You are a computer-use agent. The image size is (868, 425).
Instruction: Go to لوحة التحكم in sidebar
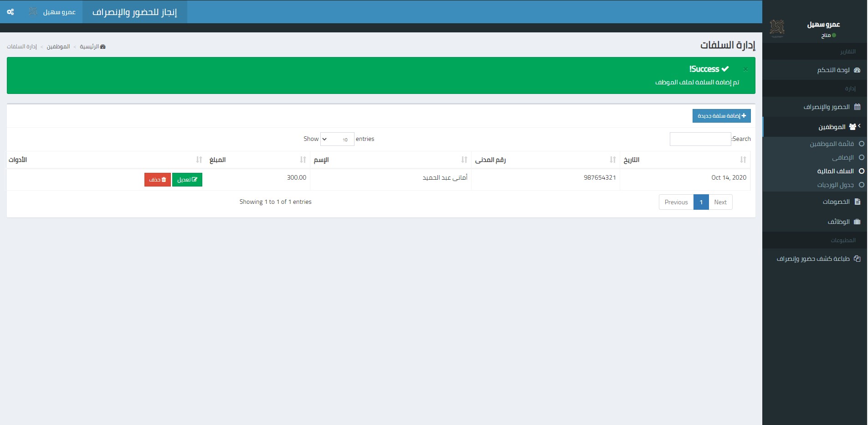pos(815,70)
